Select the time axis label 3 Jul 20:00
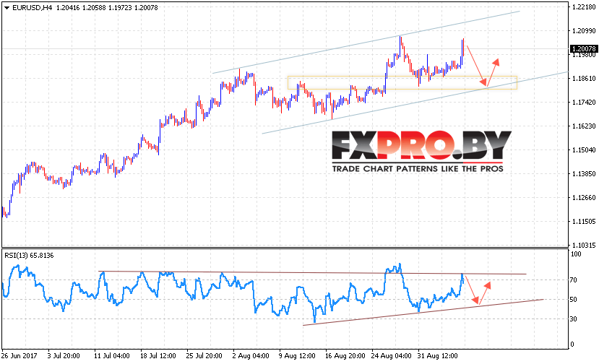The image size is (599, 364). tap(64, 356)
